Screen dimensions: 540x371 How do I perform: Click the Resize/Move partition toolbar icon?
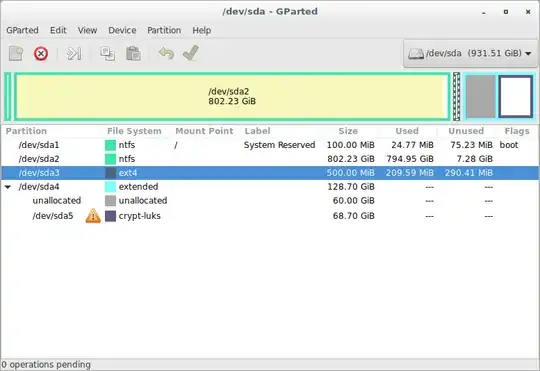[x=74, y=54]
